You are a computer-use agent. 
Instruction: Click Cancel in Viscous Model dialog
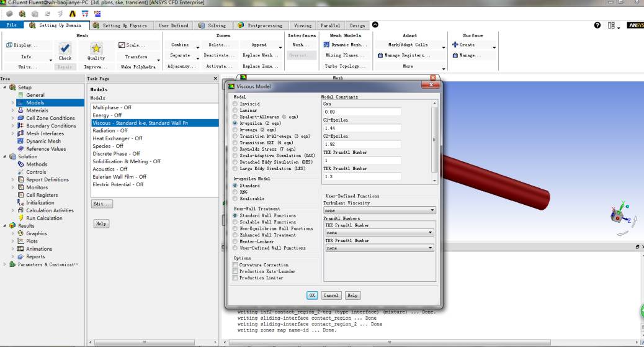(x=331, y=295)
